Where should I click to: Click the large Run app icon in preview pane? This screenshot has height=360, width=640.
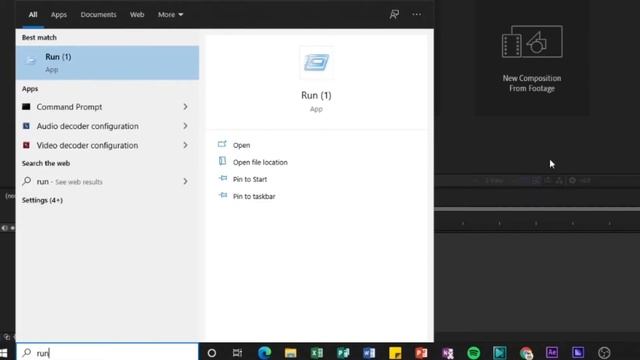[316, 63]
